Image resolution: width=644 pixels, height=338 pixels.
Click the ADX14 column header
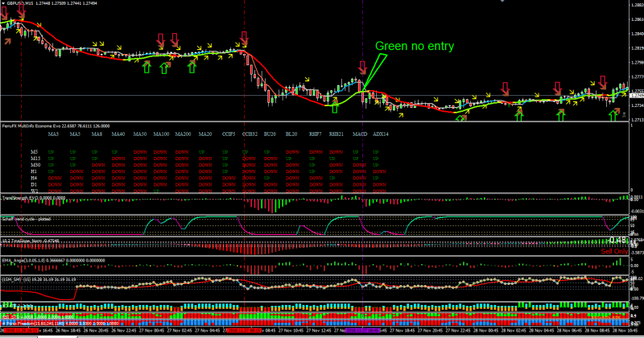pos(381,134)
